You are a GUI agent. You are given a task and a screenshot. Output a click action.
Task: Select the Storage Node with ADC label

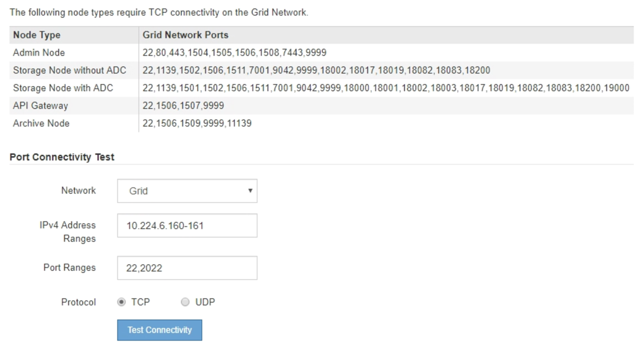[x=63, y=88]
